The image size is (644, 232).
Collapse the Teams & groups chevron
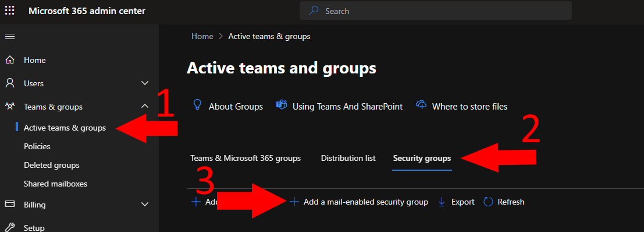click(x=145, y=107)
